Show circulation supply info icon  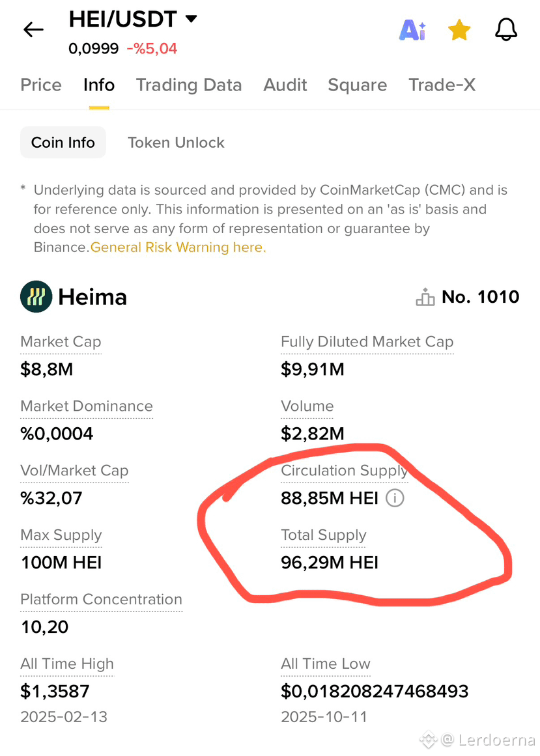(x=395, y=497)
